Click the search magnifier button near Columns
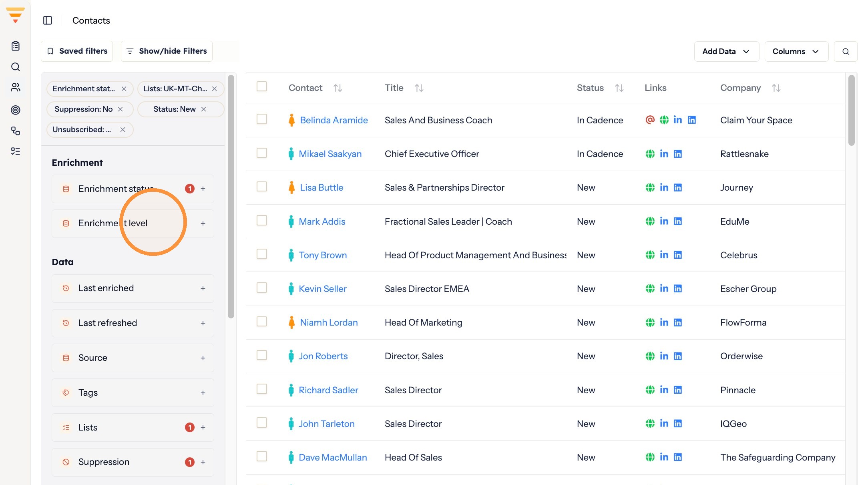This screenshot has width=868, height=485. coord(846,51)
